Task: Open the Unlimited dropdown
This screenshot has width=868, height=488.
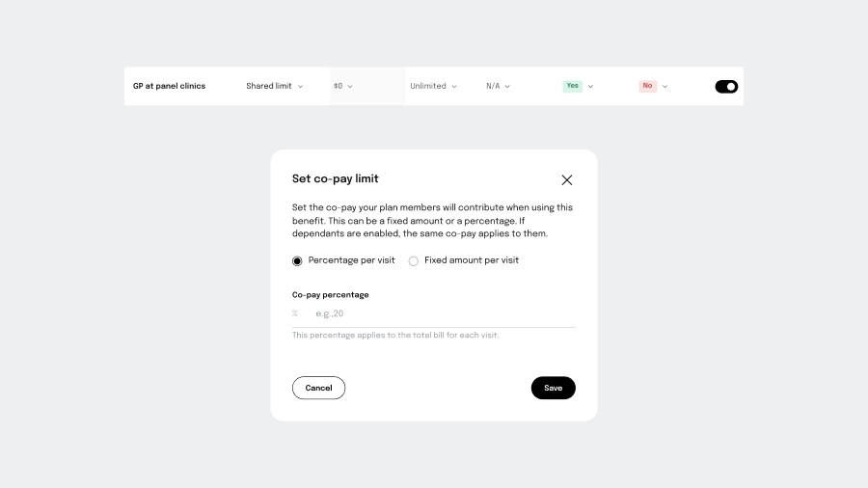Action: (x=433, y=86)
